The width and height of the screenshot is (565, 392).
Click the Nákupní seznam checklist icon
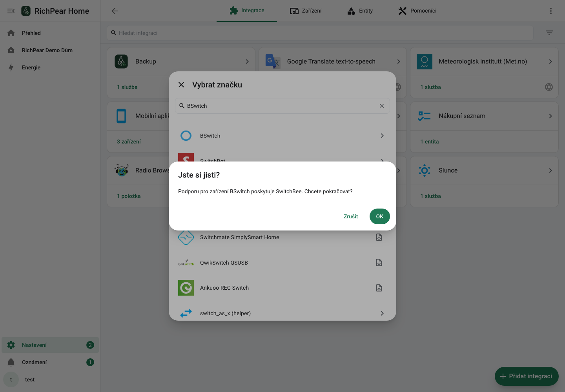(x=425, y=116)
